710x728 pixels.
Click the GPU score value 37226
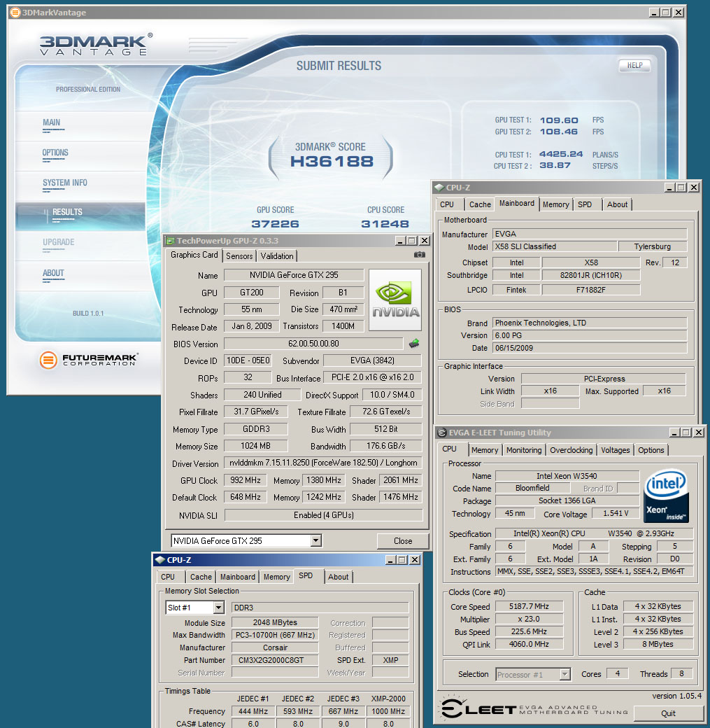(x=275, y=224)
